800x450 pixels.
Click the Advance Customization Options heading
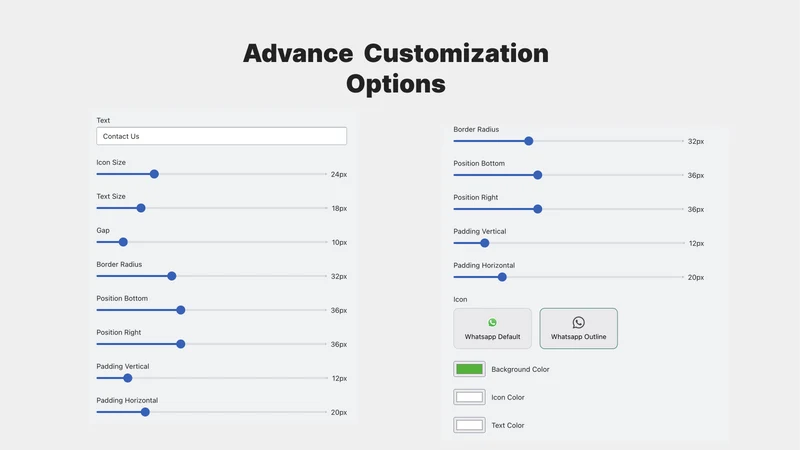tap(396, 68)
